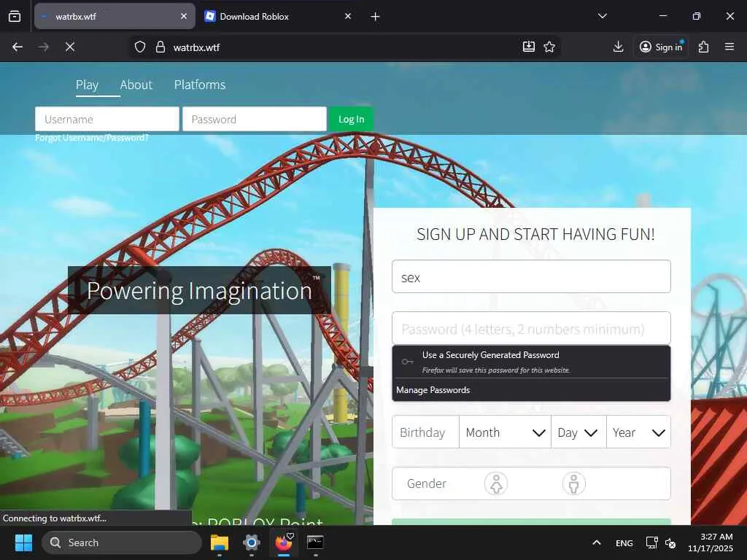Expand the birthday Day dropdown

tap(578, 432)
